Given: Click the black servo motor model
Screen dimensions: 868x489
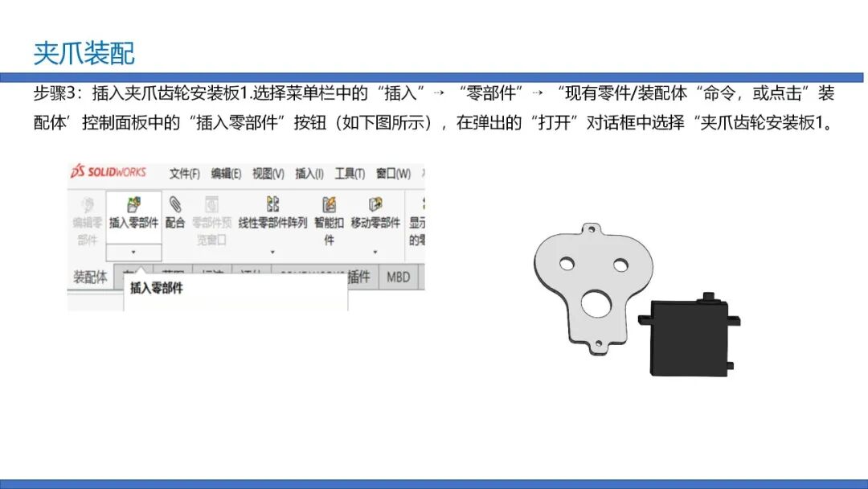Looking at the screenshot, I should click(690, 335).
